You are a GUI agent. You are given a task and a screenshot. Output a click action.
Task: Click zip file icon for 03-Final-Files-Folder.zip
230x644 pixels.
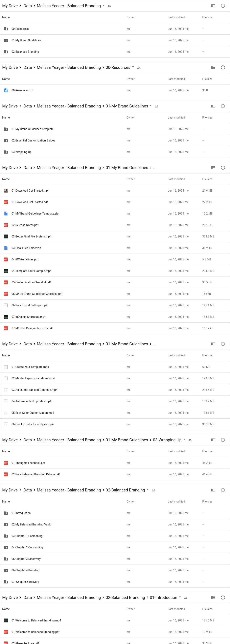(6, 248)
